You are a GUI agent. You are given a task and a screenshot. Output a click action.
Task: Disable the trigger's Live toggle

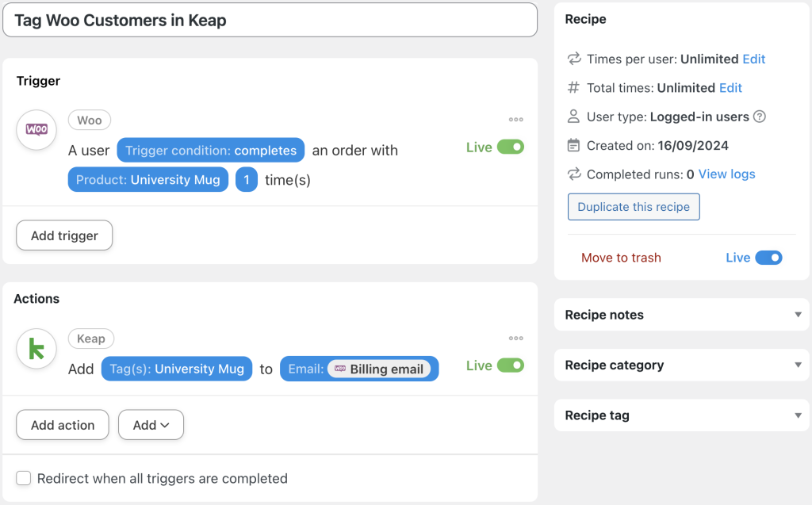point(511,147)
